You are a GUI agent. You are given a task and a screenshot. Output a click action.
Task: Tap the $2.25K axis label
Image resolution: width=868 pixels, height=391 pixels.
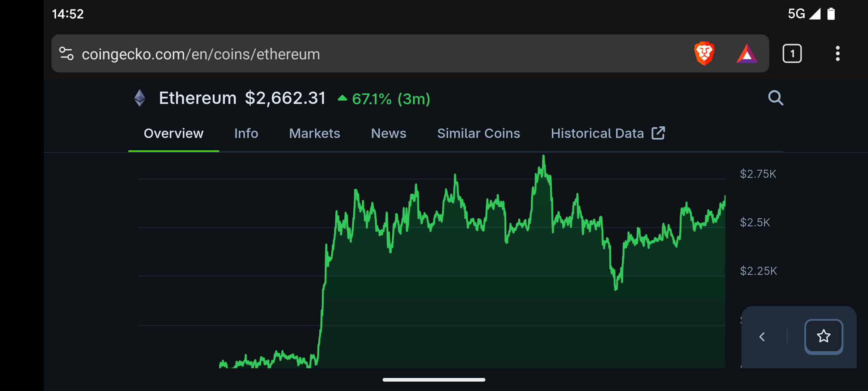point(758,271)
